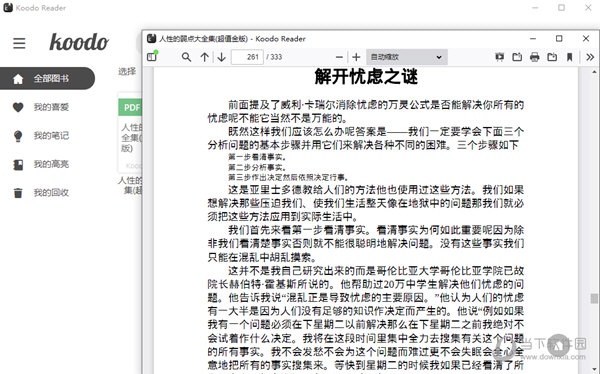Viewport: 600px width, 374px height.
Task: Click the heart icon beside 我的喜爱
Action: coord(18,108)
